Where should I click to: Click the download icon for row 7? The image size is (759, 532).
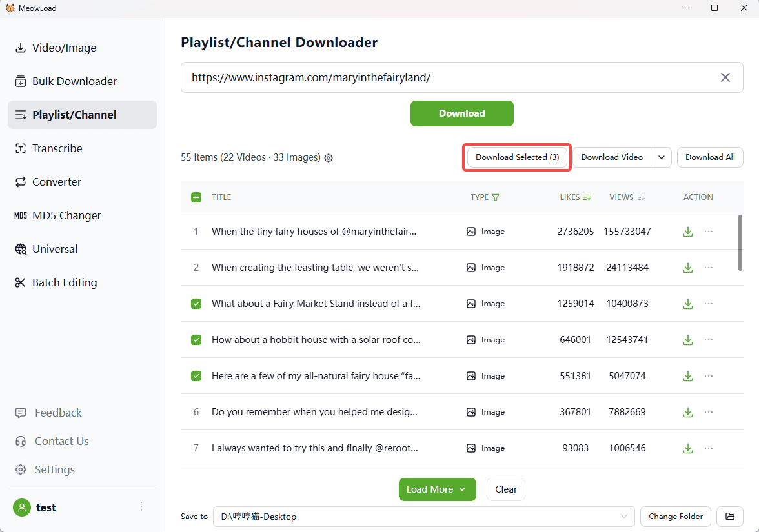click(688, 448)
